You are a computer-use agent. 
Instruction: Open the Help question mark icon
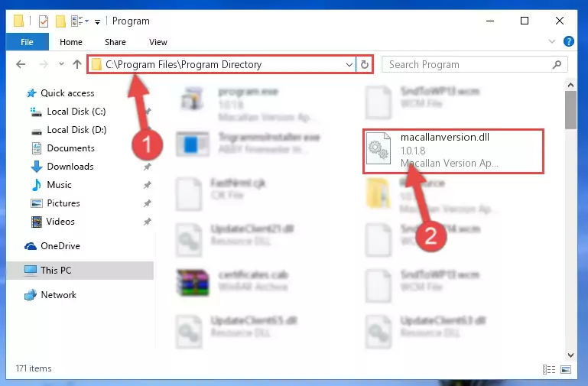click(568, 41)
